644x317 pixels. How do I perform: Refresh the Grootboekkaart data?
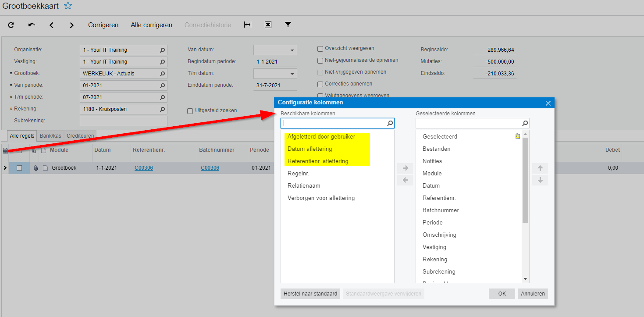[11, 25]
